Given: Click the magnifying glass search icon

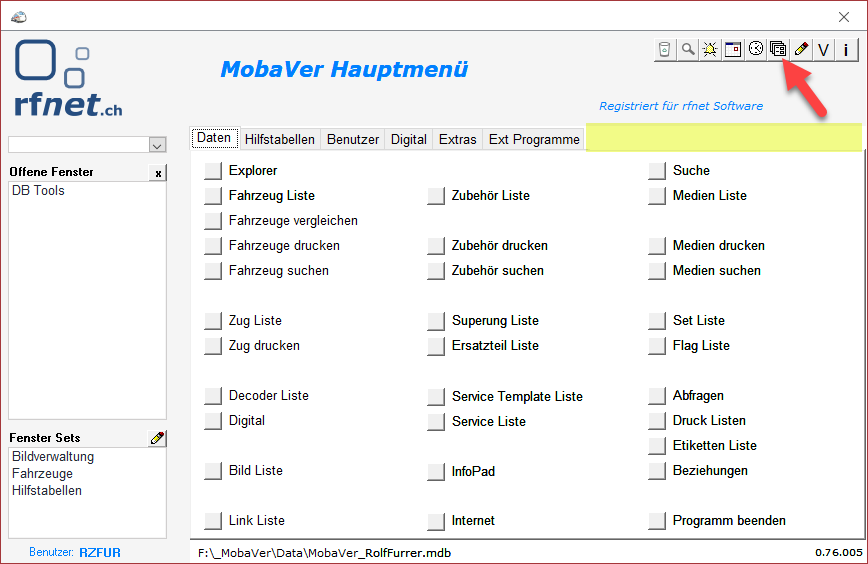Looking at the screenshot, I should click(x=688, y=50).
